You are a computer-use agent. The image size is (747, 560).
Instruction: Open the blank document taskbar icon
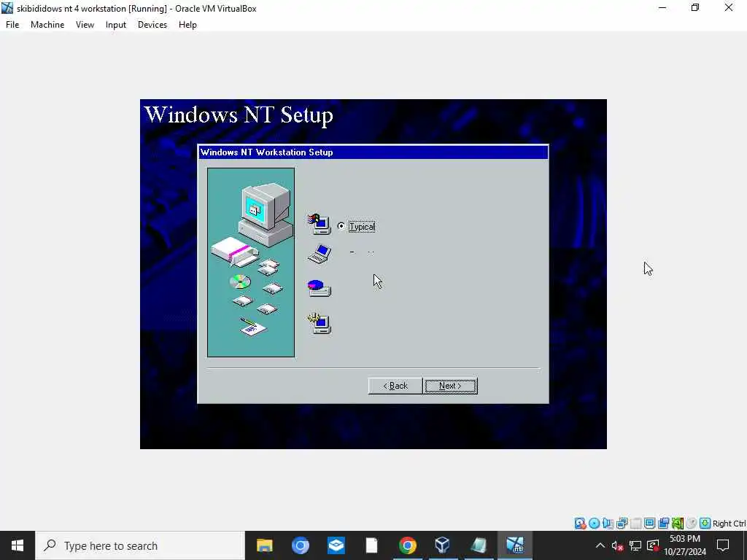[371, 545]
